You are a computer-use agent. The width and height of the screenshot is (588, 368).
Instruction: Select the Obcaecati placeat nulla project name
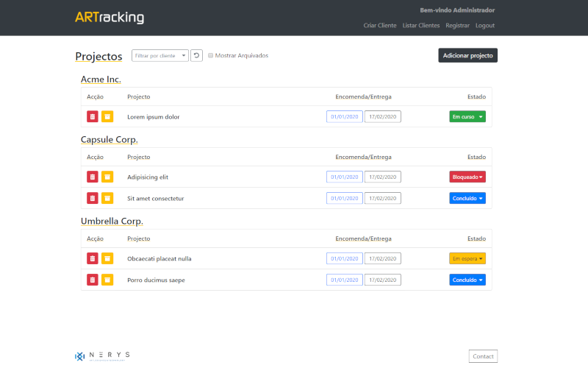(159, 259)
